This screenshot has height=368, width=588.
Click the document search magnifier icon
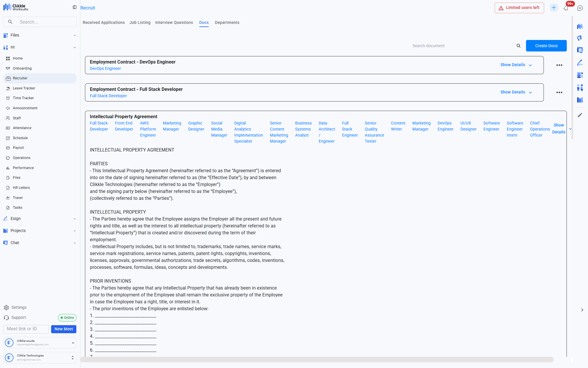coord(519,46)
